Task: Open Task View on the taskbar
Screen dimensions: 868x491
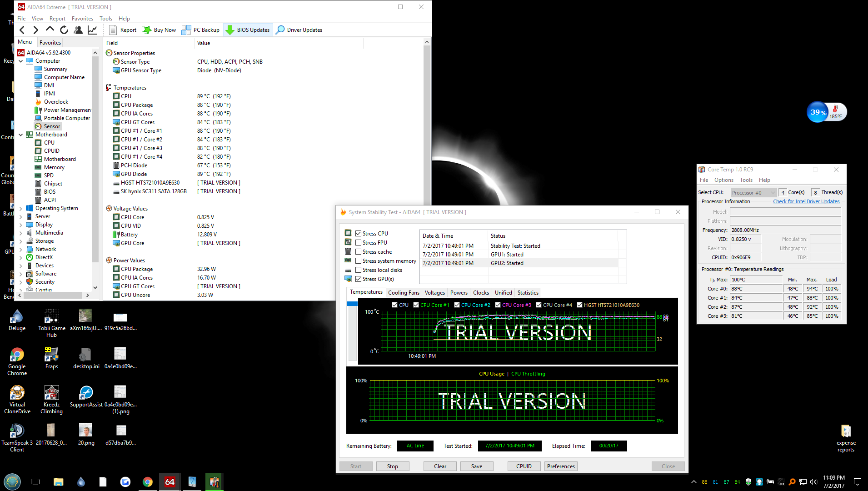Action: coord(35,481)
